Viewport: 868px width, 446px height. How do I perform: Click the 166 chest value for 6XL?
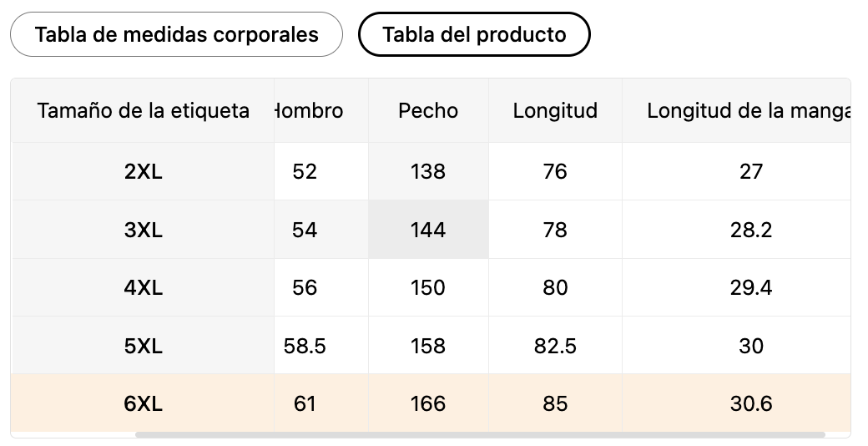pos(428,403)
